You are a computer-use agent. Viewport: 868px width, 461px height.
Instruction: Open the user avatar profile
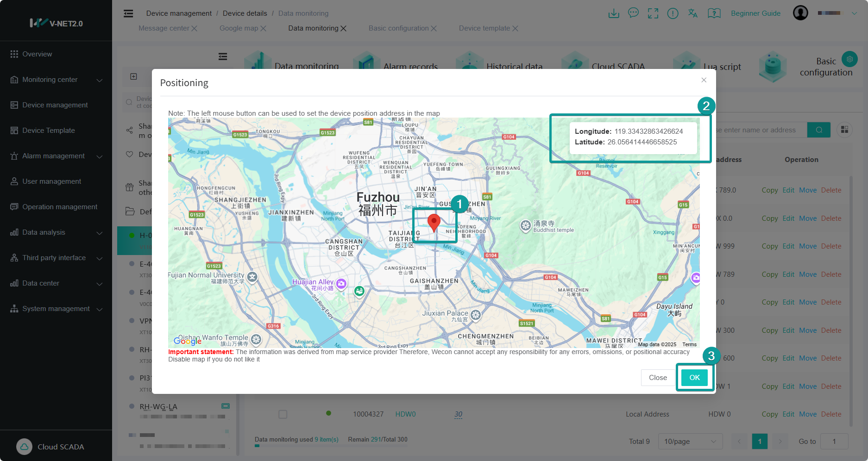(x=800, y=13)
